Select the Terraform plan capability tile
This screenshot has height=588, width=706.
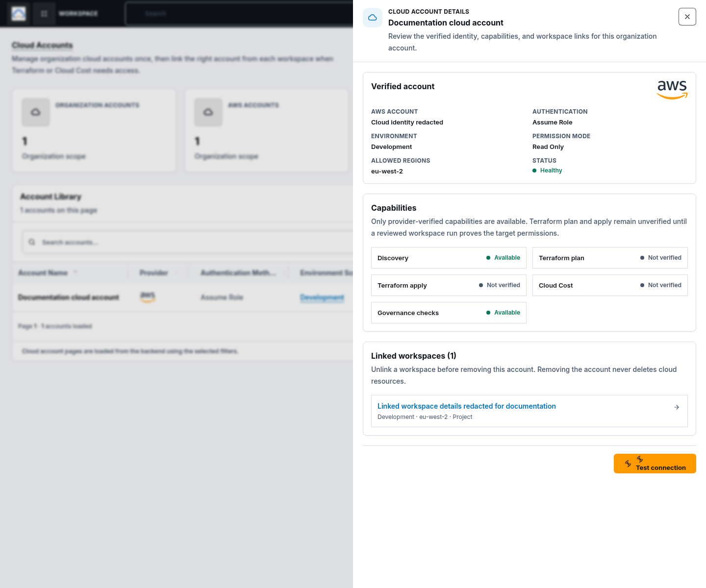[610, 258]
